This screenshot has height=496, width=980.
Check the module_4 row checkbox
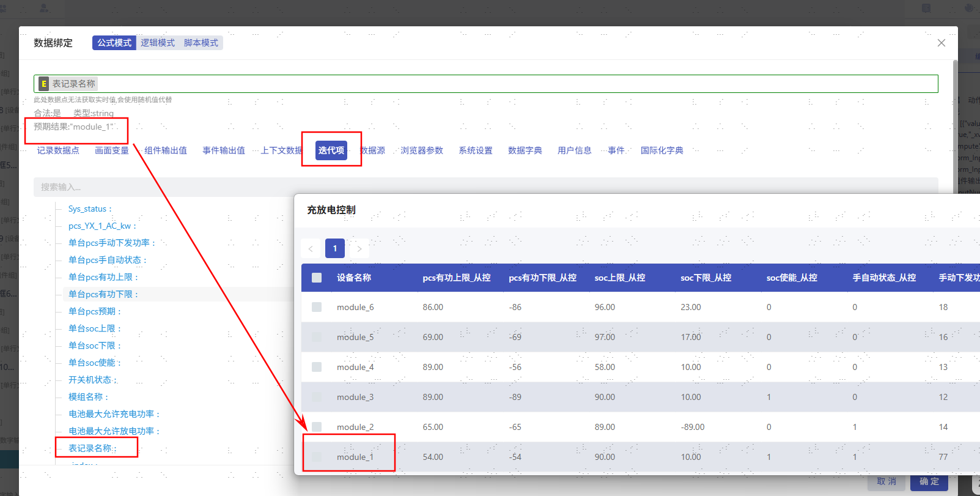(317, 367)
